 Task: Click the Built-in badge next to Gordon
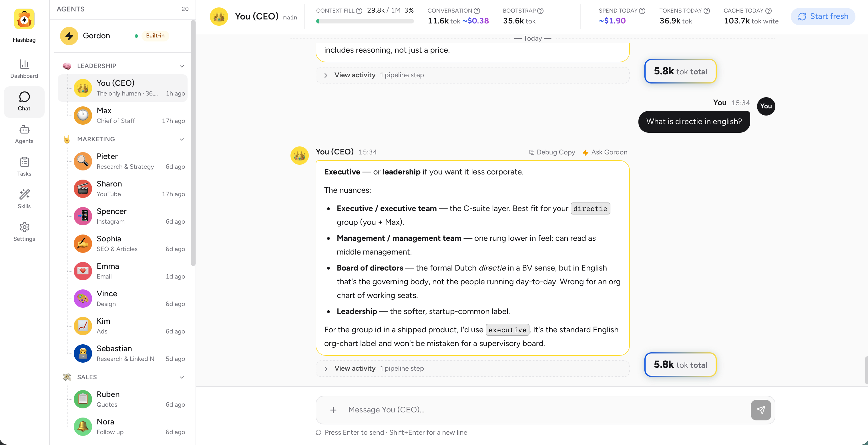point(155,36)
